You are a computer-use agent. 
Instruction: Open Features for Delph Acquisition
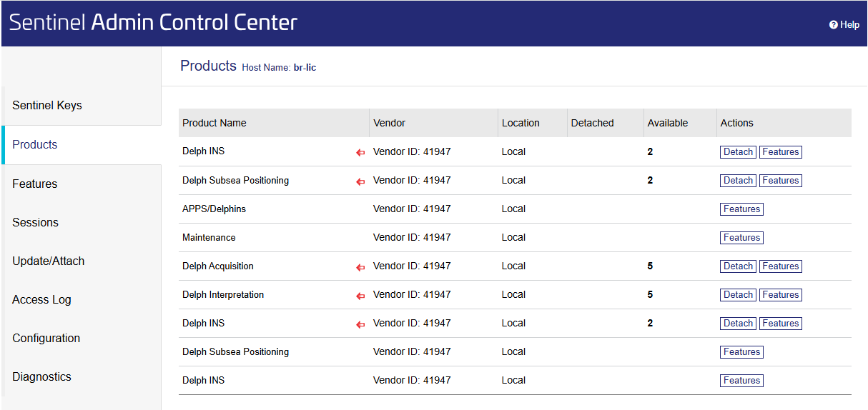[x=780, y=266]
